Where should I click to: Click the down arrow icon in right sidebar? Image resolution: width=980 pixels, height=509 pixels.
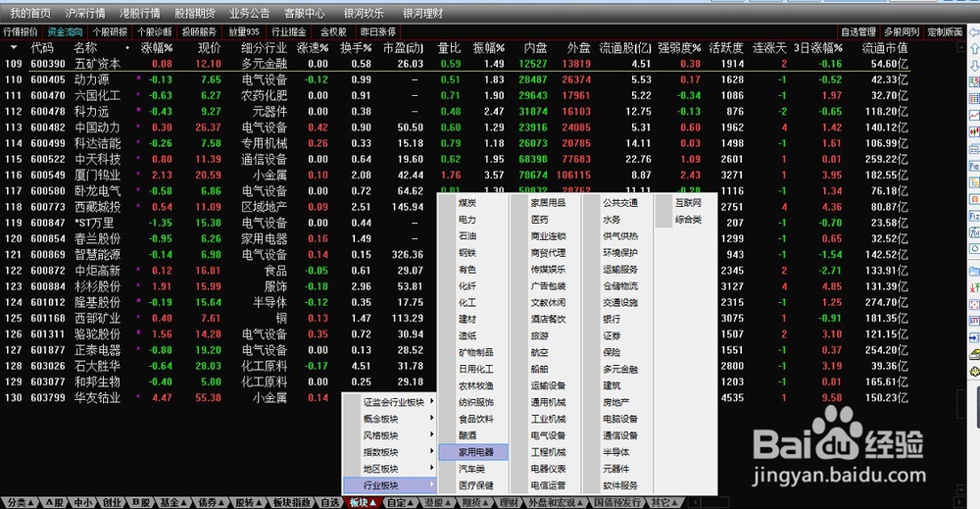tap(974, 66)
